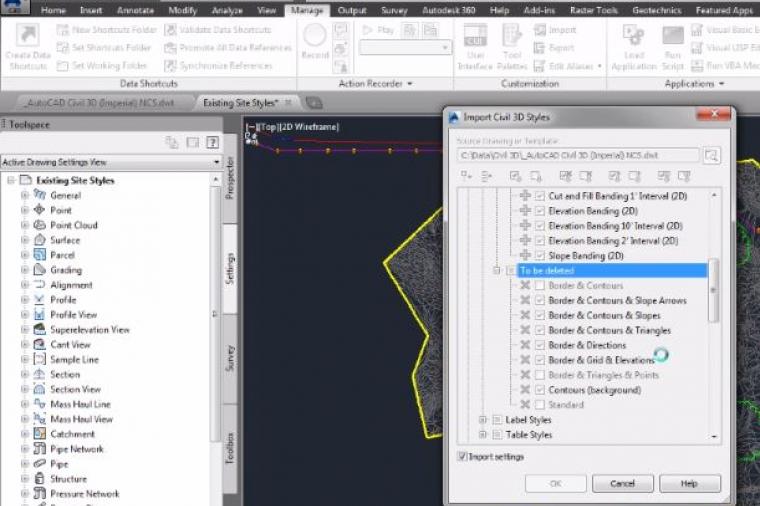The height and width of the screenshot is (506, 760).
Task: Open the Tool Palettes icon
Action: tap(512, 36)
